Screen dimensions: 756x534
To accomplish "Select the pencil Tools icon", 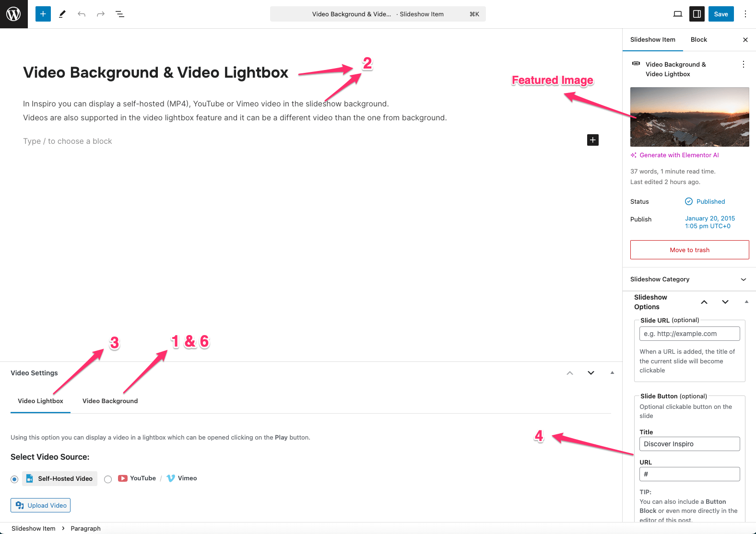I will pyautogui.click(x=62, y=14).
